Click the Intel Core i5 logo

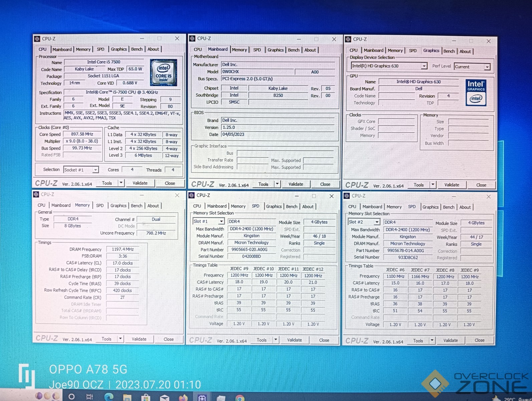(163, 73)
